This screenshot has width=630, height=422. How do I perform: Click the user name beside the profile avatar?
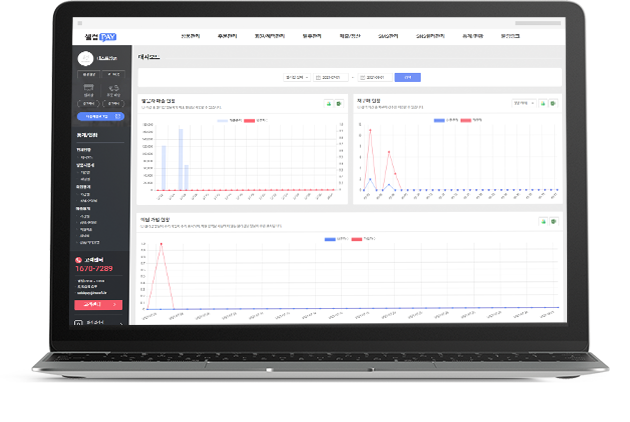(107, 58)
